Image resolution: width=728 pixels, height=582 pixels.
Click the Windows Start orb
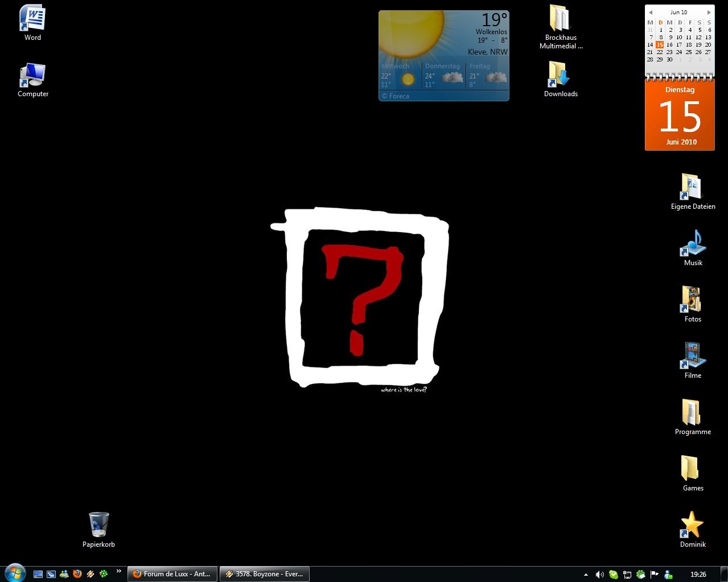pyautogui.click(x=15, y=573)
